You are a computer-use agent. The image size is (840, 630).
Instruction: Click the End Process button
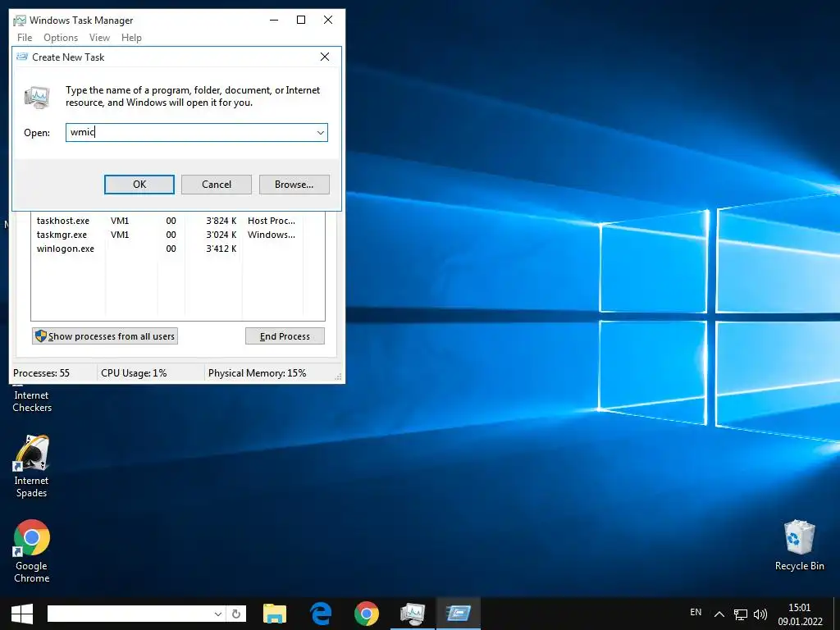point(285,336)
